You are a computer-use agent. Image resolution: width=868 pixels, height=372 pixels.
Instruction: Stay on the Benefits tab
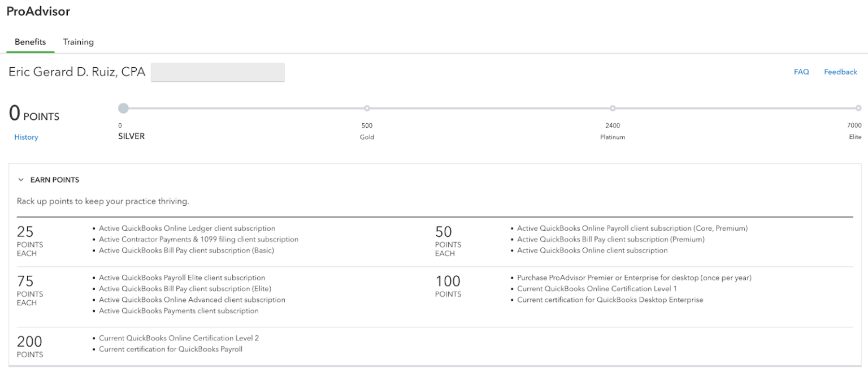pos(30,41)
